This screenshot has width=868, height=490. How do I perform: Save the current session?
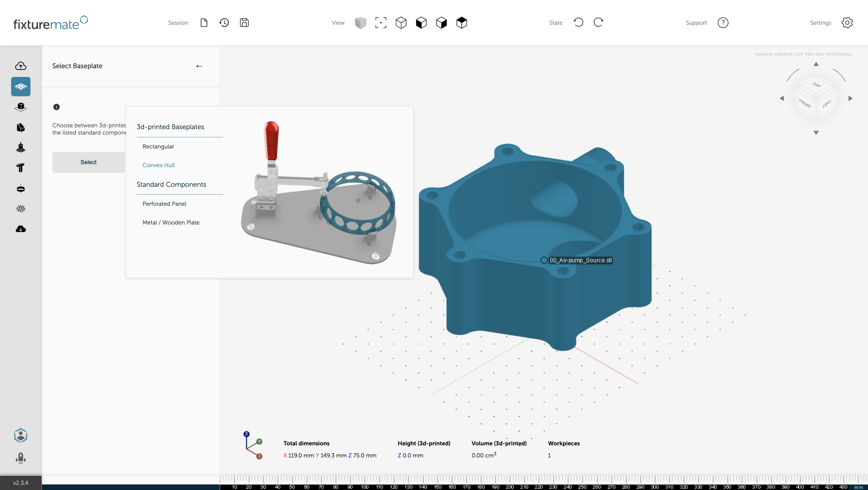[244, 23]
